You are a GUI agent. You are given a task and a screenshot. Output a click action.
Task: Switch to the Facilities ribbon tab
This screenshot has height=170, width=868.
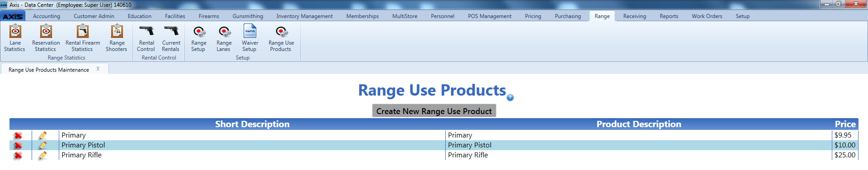175,16
